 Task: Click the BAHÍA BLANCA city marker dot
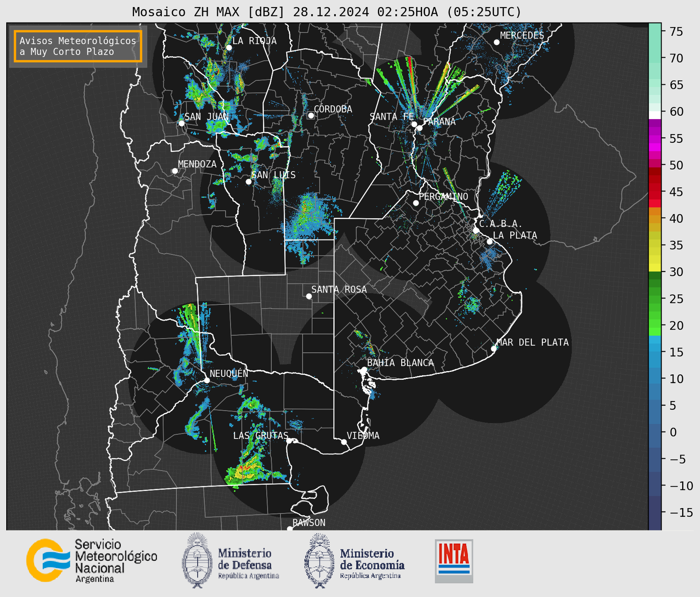[364, 369]
